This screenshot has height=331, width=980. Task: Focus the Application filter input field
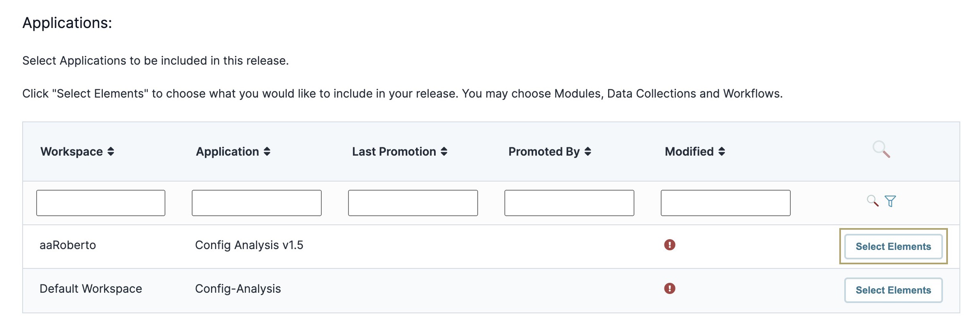[257, 203]
